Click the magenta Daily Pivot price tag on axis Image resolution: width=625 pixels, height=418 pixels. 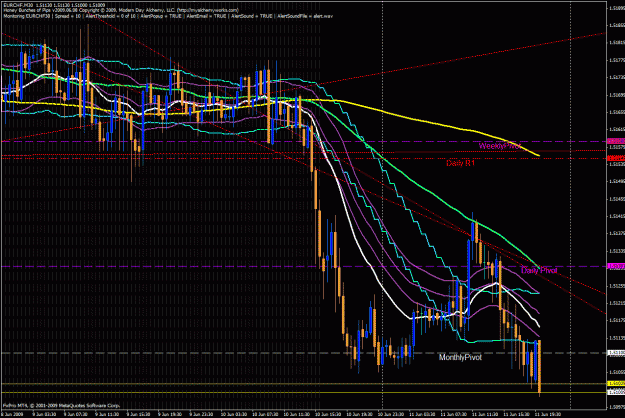click(x=616, y=266)
